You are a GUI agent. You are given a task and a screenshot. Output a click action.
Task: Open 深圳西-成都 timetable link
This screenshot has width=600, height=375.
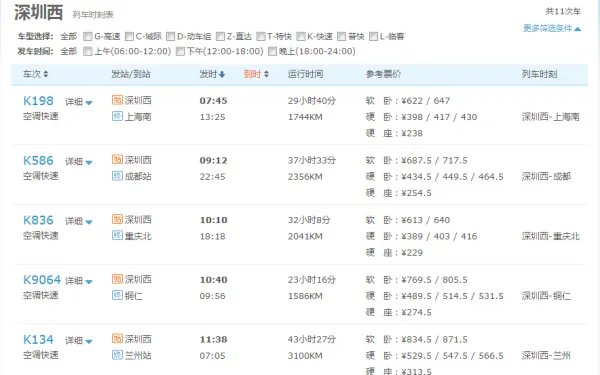coord(546,176)
